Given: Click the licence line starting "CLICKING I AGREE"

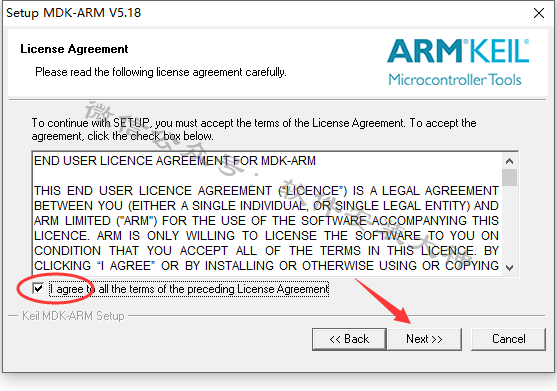Looking at the screenshot, I should point(266,266).
